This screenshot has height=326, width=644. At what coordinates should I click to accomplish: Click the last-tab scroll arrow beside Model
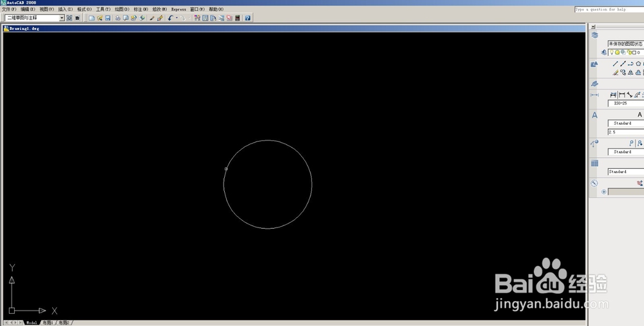click(21, 323)
